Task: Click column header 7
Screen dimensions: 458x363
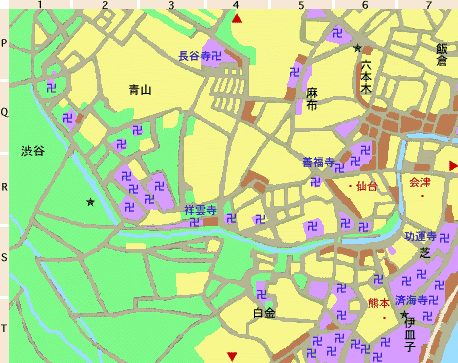Action: click(x=429, y=5)
